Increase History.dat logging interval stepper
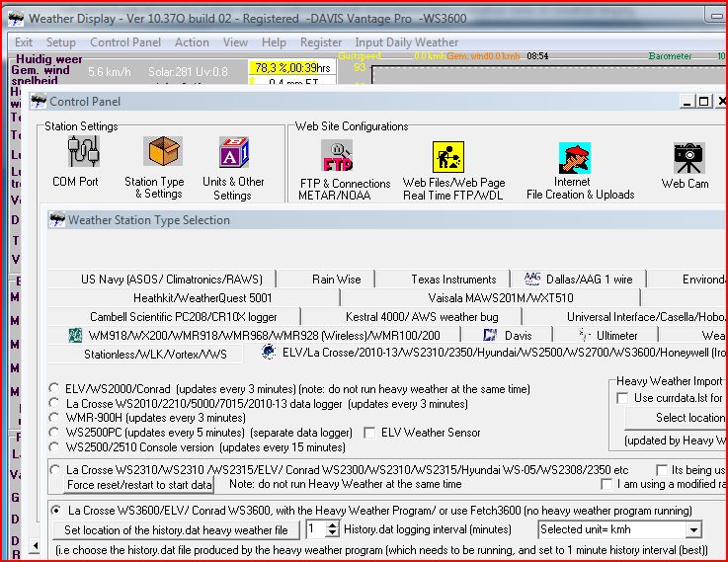Screen dimensions: 728x562 333,525
